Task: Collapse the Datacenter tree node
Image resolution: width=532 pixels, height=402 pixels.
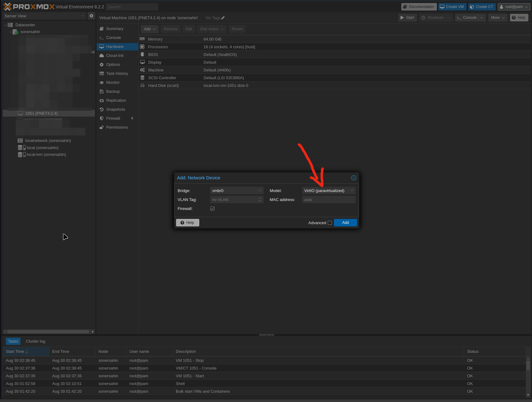Action: 6,25
